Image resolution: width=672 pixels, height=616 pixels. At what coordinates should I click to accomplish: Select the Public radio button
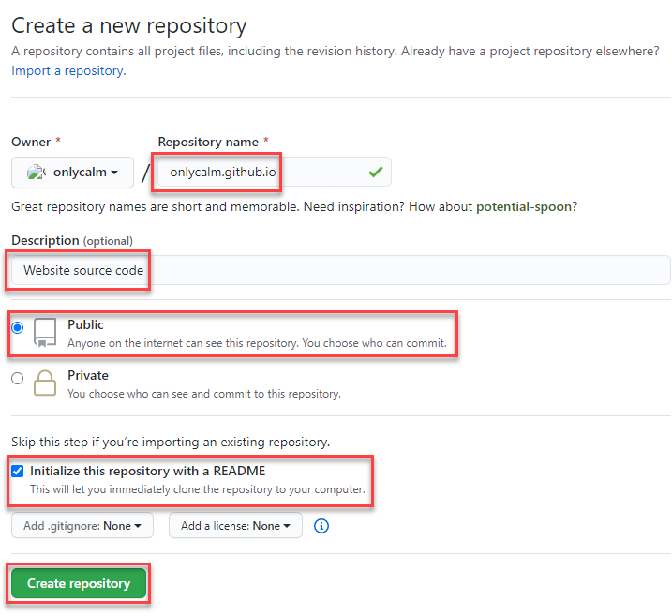18,327
